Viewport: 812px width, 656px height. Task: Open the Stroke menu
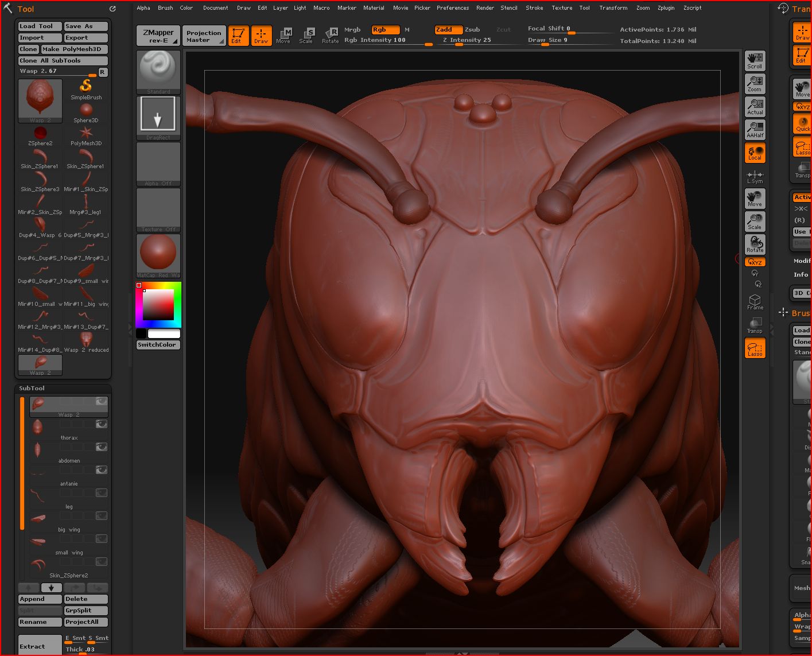click(x=534, y=8)
